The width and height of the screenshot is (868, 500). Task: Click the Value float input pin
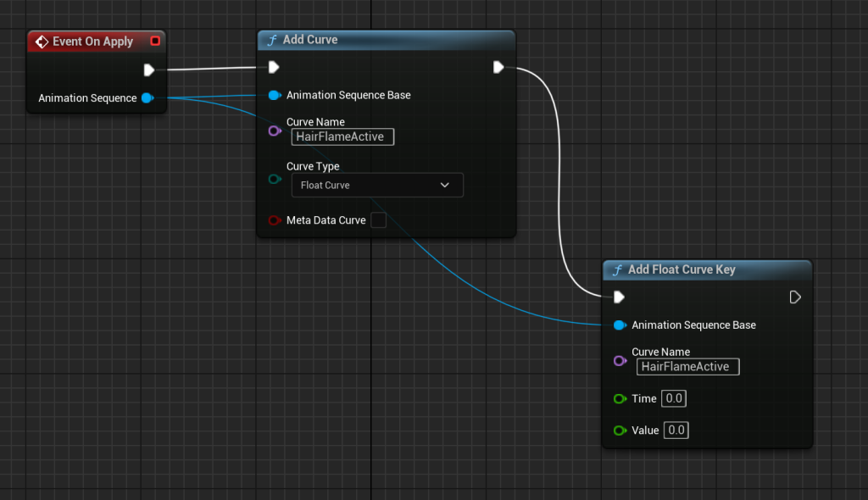620,431
